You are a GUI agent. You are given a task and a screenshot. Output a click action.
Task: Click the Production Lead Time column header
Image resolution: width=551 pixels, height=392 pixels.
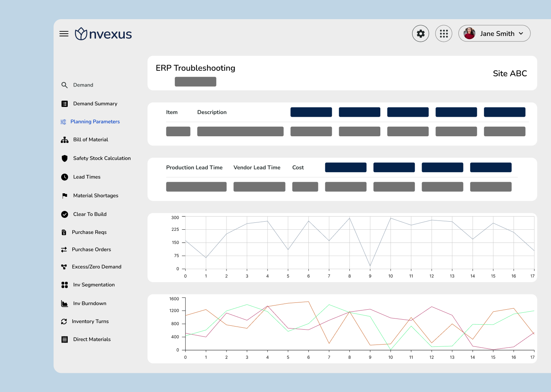[x=194, y=168]
